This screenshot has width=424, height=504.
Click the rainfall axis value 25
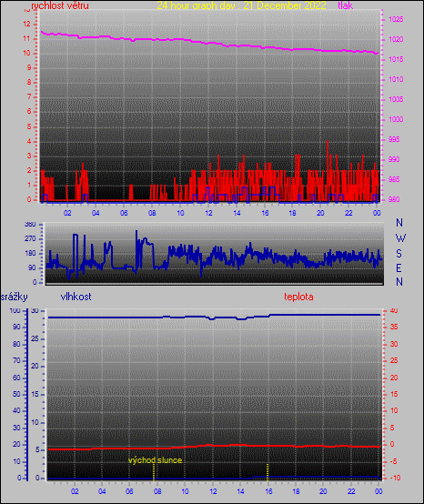(x=35, y=338)
